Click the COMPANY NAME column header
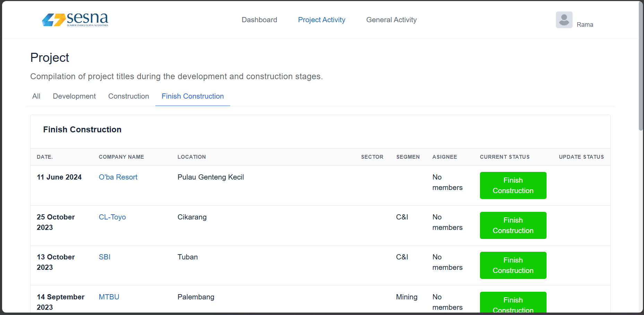This screenshot has width=644, height=315. 121,157
